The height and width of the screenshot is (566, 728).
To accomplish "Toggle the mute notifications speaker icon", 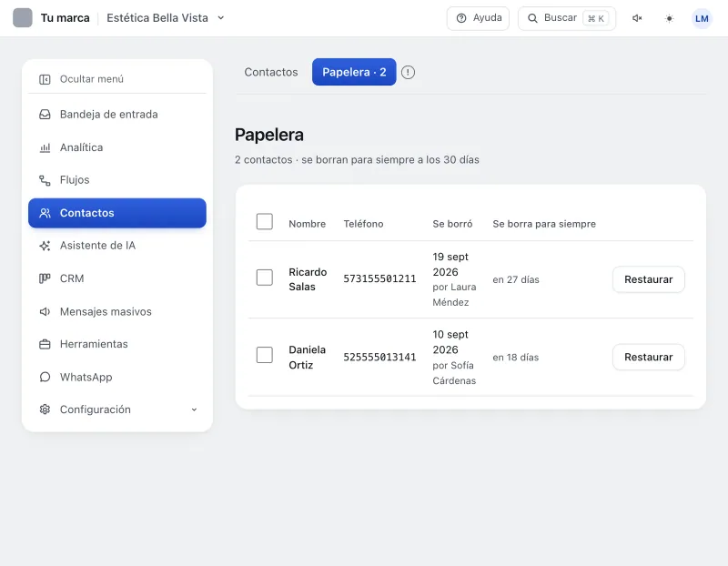I will (x=637, y=18).
